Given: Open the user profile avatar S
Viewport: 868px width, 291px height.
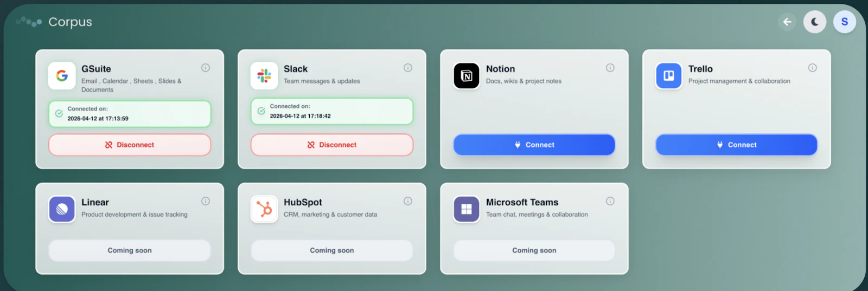Looking at the screenshot, I should click(x=844, y=22).
